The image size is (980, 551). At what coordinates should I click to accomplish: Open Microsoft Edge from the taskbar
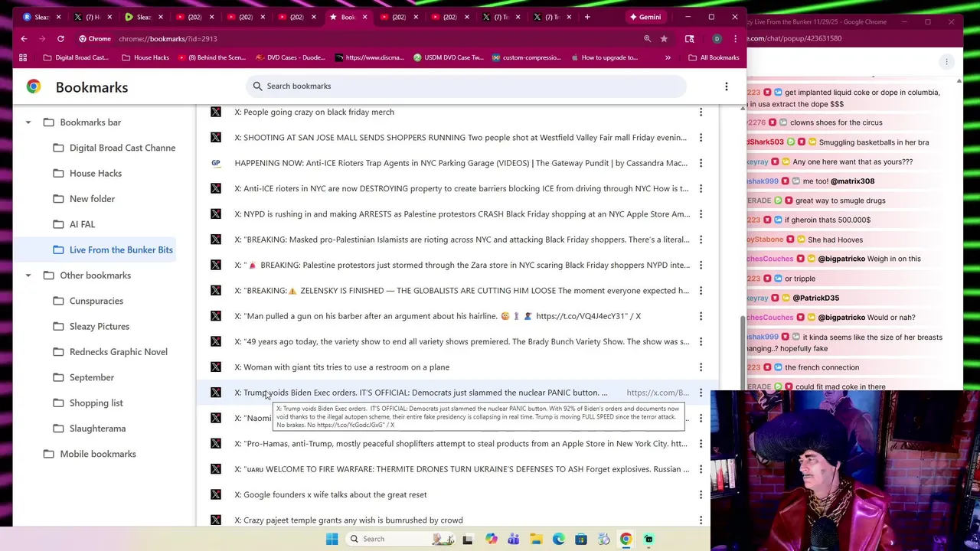point(558,539)
